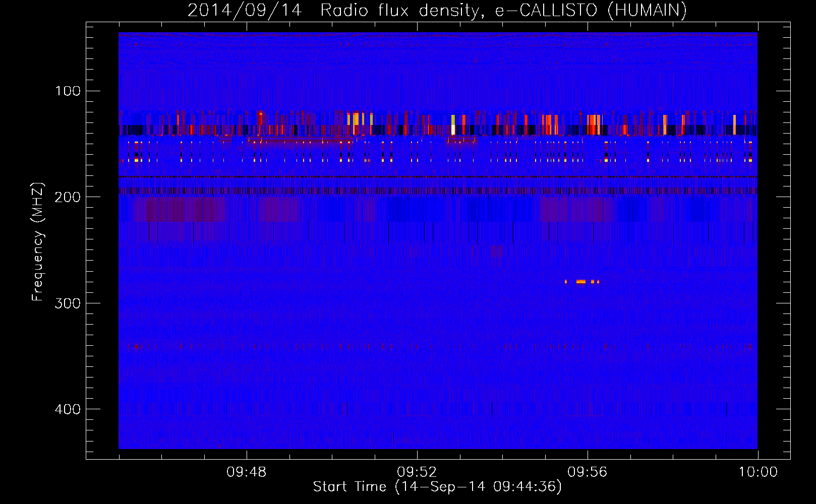Screen dimensions: 816x504
Task: Select the 09:56 time tick label
Action: 588,472
